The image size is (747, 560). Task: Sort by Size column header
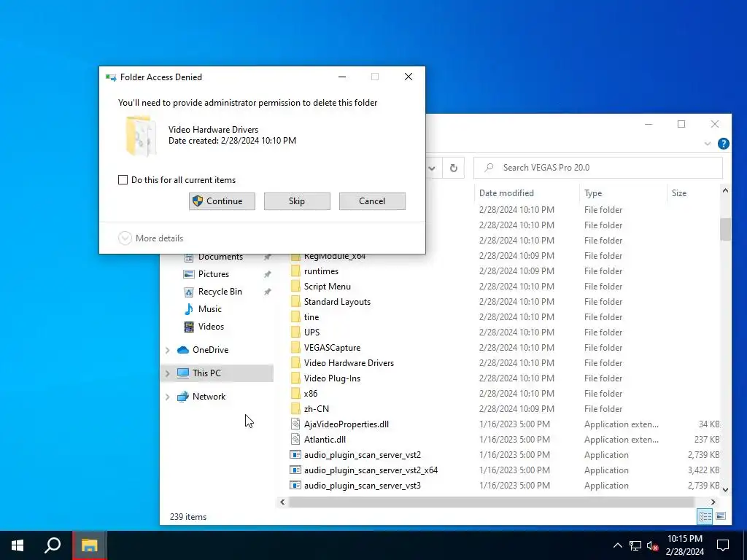click(679, 192)
